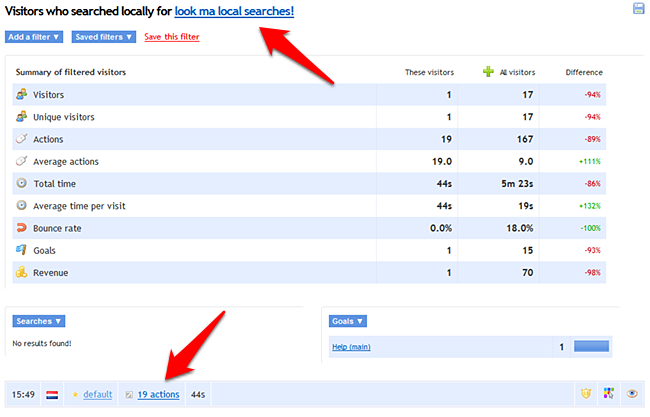Click the Revenue coins icon
Viewport: 650px width, 417px height.
22,272
